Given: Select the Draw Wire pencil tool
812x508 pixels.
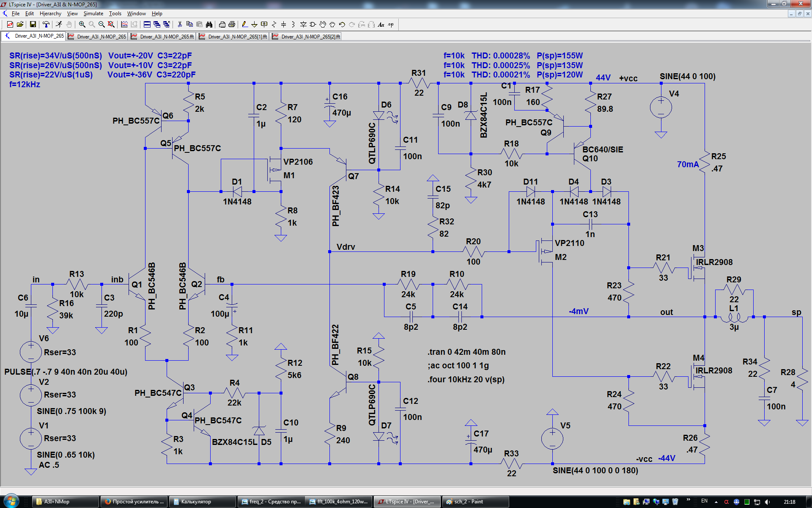Looking at the screenshot, I should [x=245, y=25].
